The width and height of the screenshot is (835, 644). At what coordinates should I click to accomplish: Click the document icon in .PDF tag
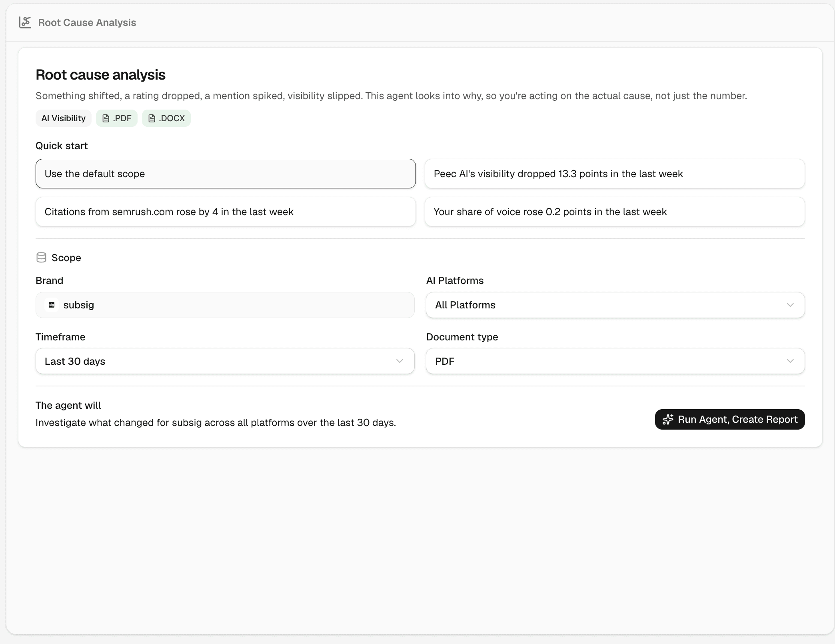tap(106, 118)
